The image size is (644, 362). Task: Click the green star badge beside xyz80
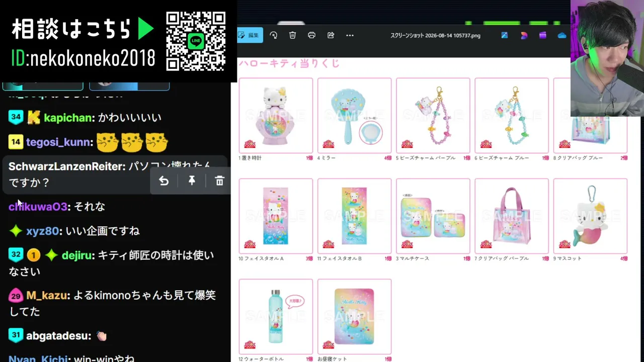click(16, 231)
